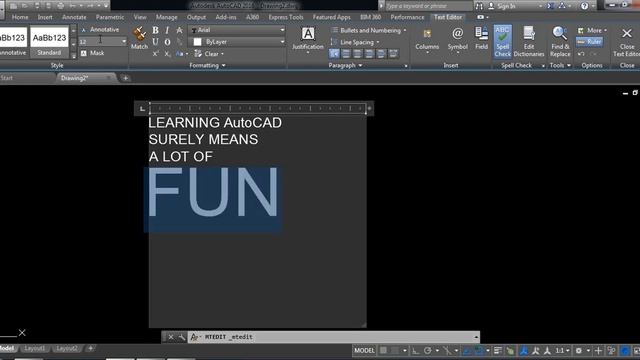This screenshot has width=640, height=360.
Task: Click the Left paragraph alignment icon
Action: tap(346, 53)
